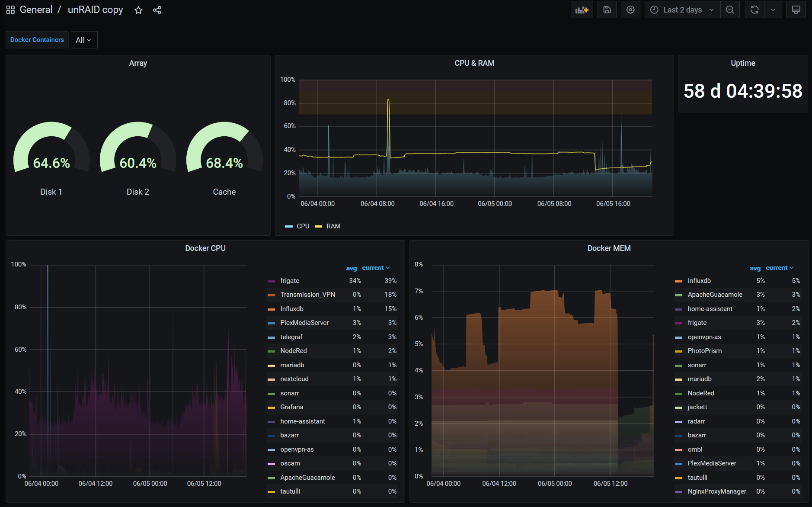The width and height of the screenshot is (812, 507).
Task: Toggle Influxdb series in Docker MEM
Action: [699, 281]
